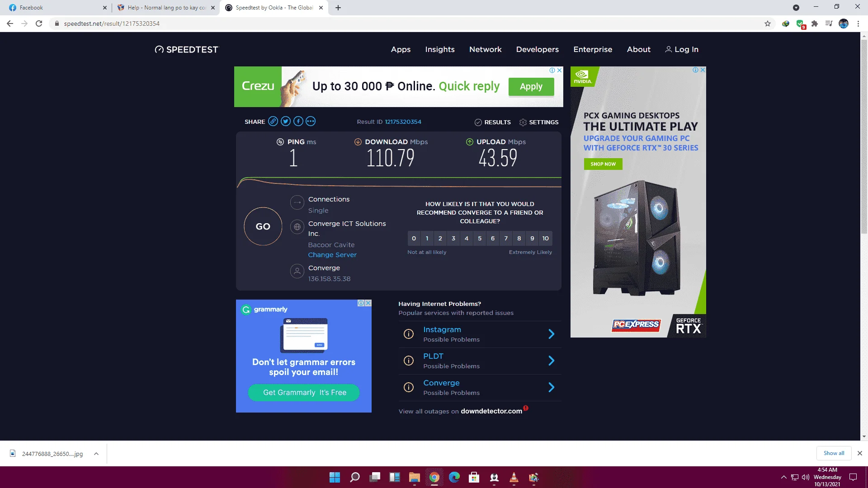Click Show all downloads
The image size is (868, 488).
[x=834, y=453]
